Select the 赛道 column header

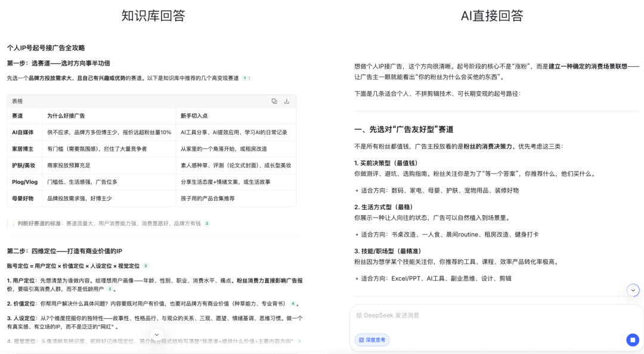coord(17,116)
